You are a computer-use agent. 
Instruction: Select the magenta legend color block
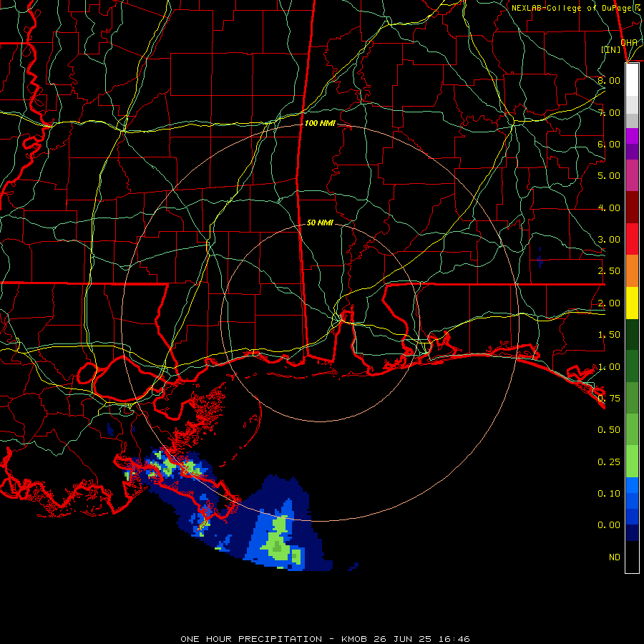click(632, 136)
